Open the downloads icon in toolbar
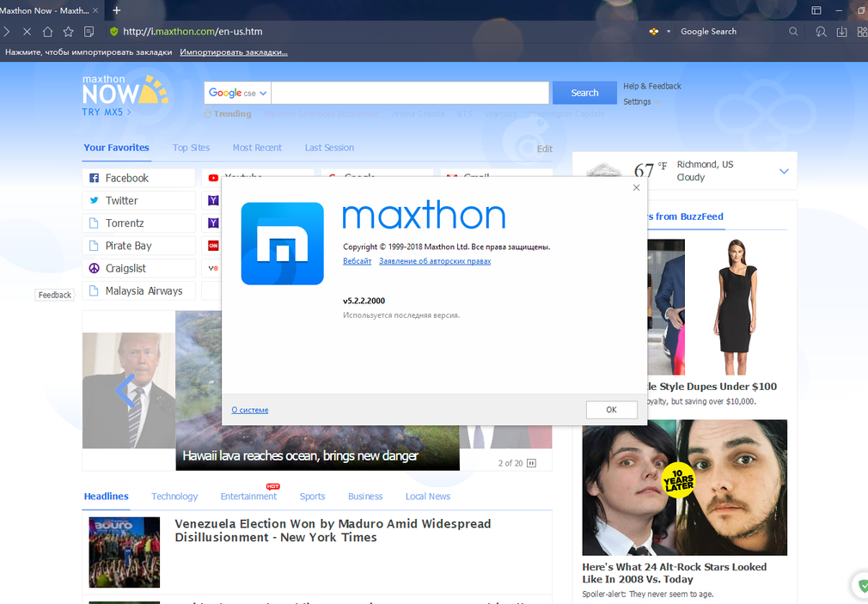 (841, 32)
